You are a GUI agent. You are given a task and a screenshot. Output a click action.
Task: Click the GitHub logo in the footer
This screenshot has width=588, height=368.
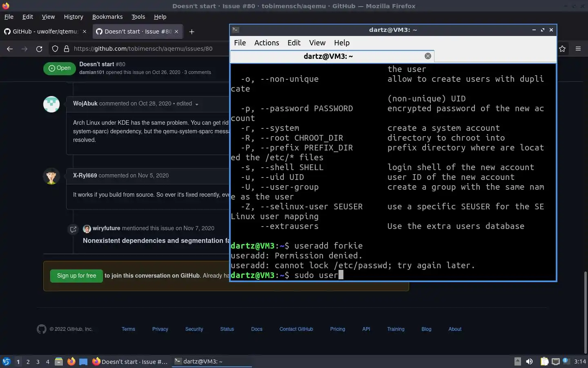pos(42,329)
